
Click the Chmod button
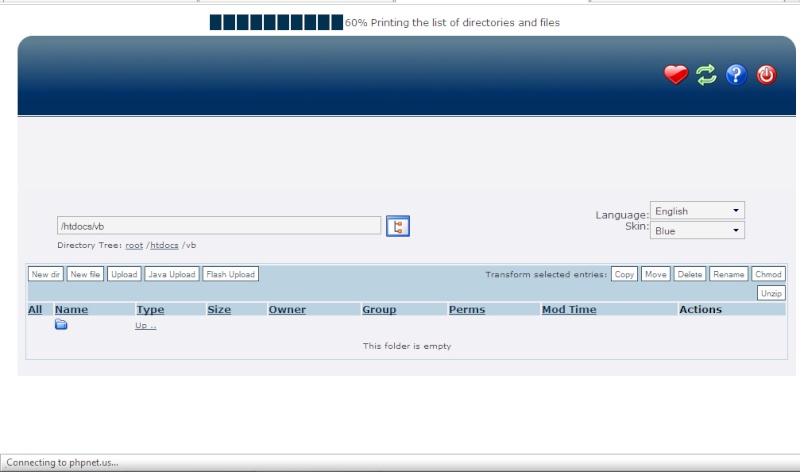pyautogui.click(x=768, y=274)
